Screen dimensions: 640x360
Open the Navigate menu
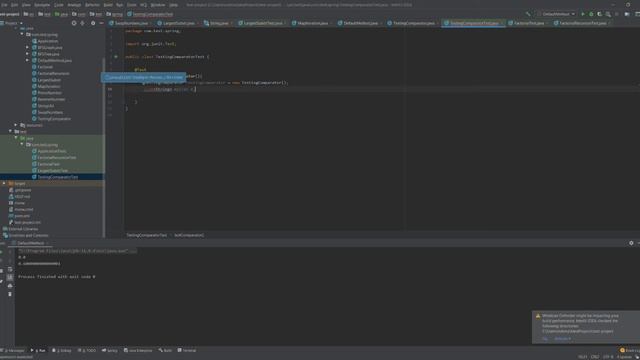click(x=42, y=5)
